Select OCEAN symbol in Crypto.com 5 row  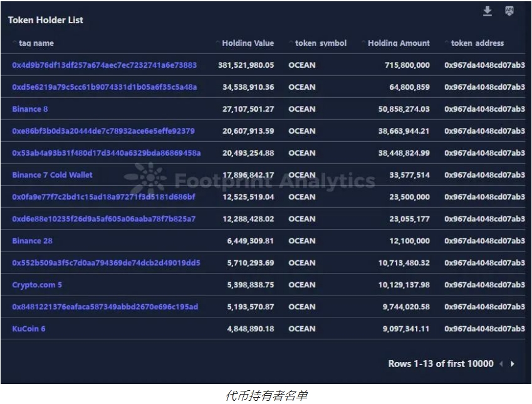pos(302,285)
